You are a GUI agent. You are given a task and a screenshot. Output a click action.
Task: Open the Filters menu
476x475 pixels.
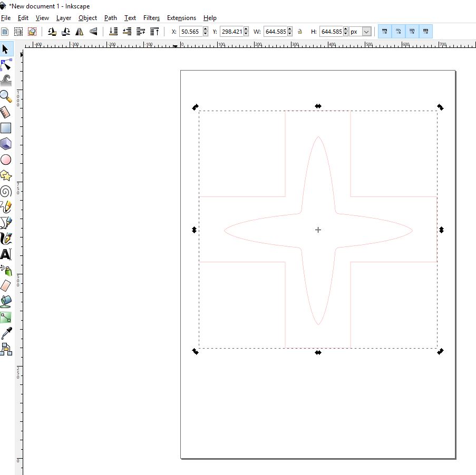[151, 18]
